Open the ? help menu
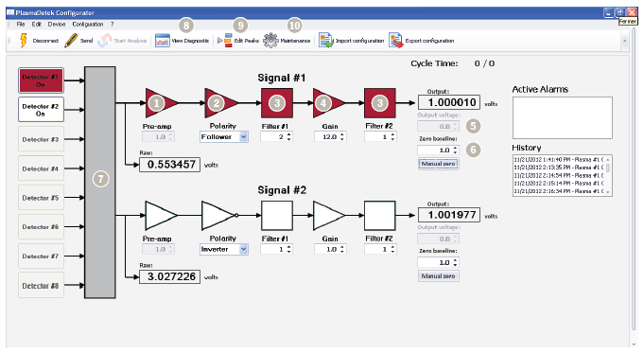This screenshot has height=354, width=644. [113, 25]
